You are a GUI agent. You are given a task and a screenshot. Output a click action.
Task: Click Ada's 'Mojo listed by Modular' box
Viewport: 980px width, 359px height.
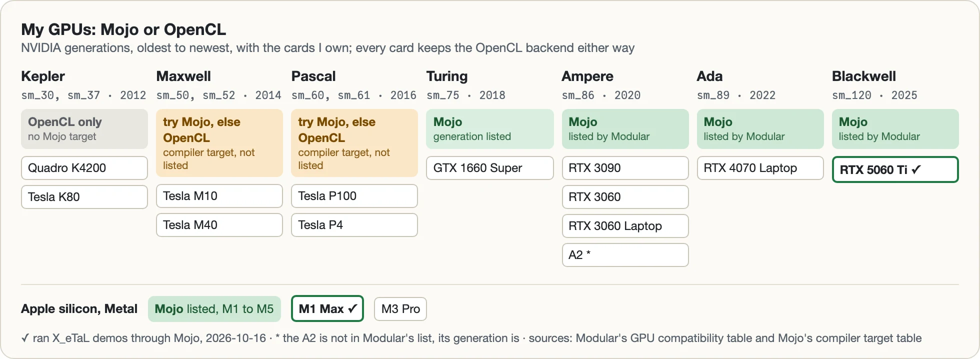point(760,129)
